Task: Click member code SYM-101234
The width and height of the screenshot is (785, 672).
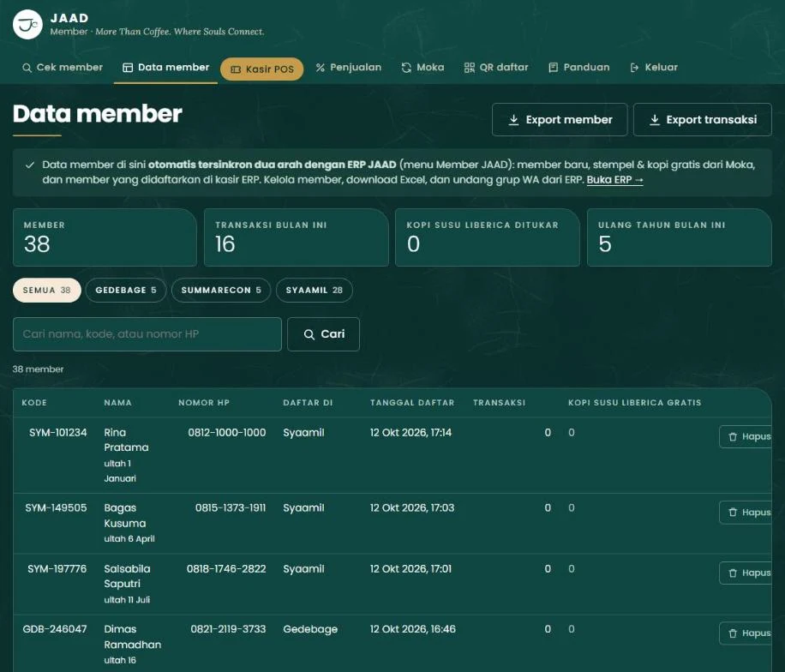Action: tap(58, 433)
